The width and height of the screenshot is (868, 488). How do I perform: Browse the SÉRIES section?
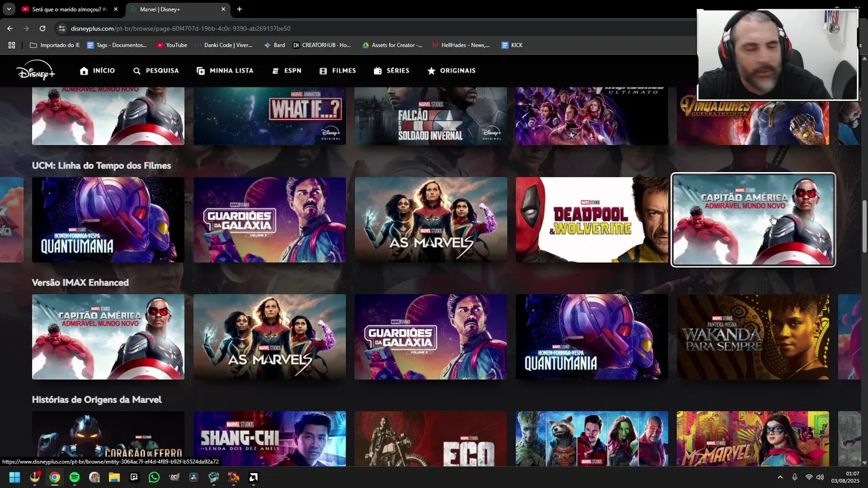[x=391, y=70]
